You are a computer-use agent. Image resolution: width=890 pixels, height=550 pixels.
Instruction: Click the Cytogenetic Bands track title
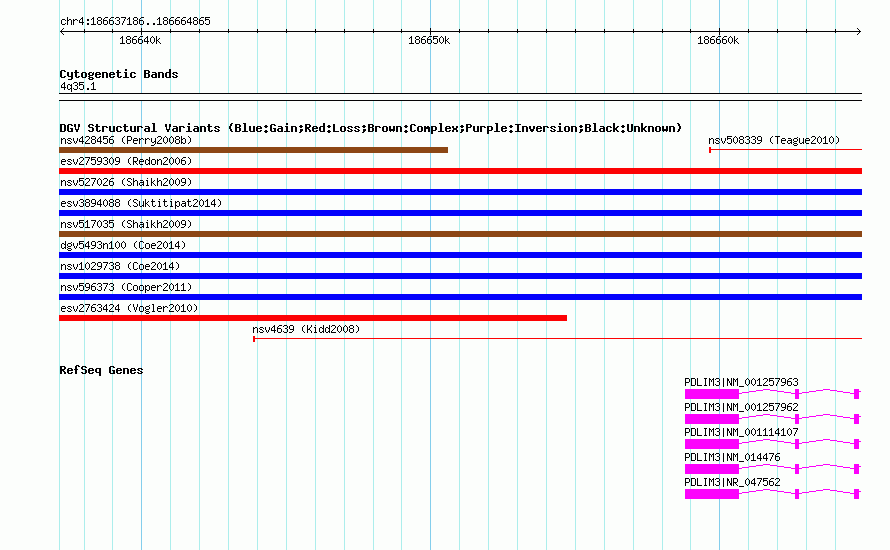119,74
